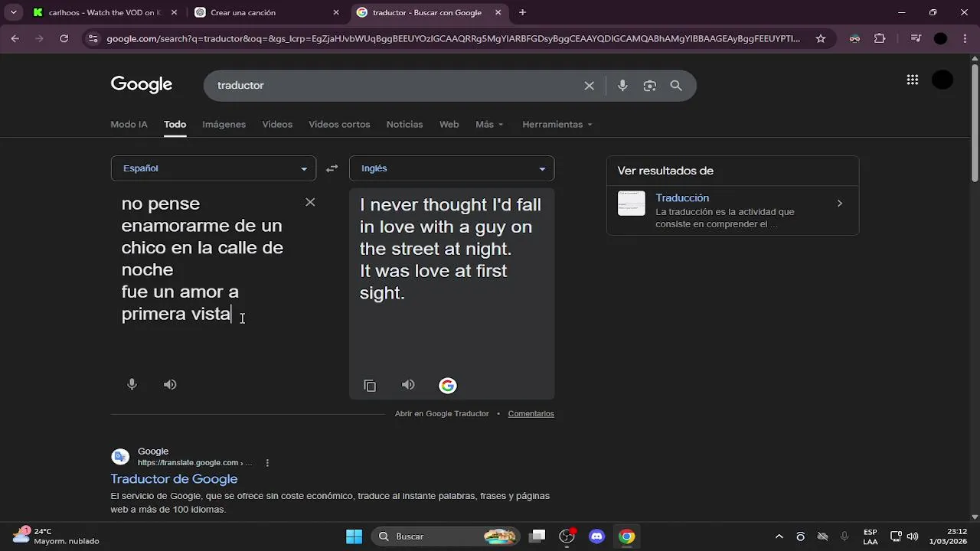Screen dimensions: 980x551
Task: Bookmark this page with the star
Action: point(821,38)
